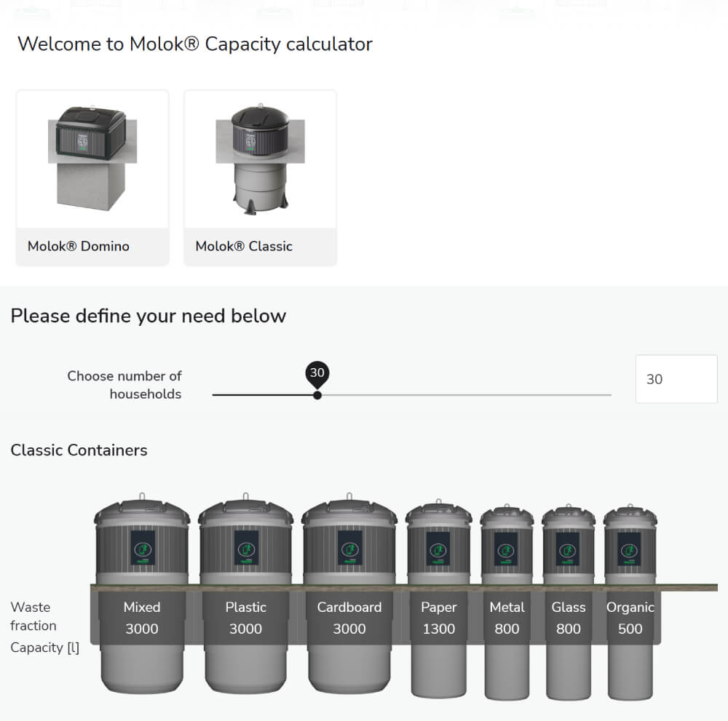The width and height of the screenshot is (728, 721).
Task: Expand the Classic Containers section
Action: point(79,450)
